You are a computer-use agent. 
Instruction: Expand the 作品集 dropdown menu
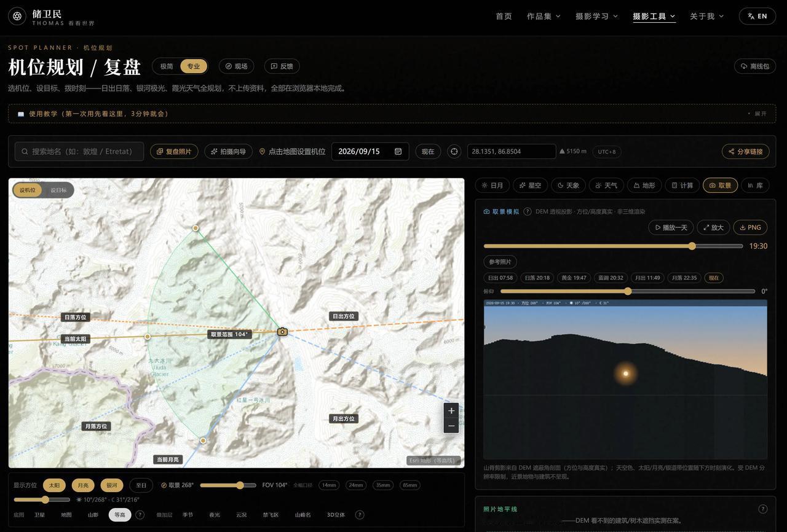(544, 17)
